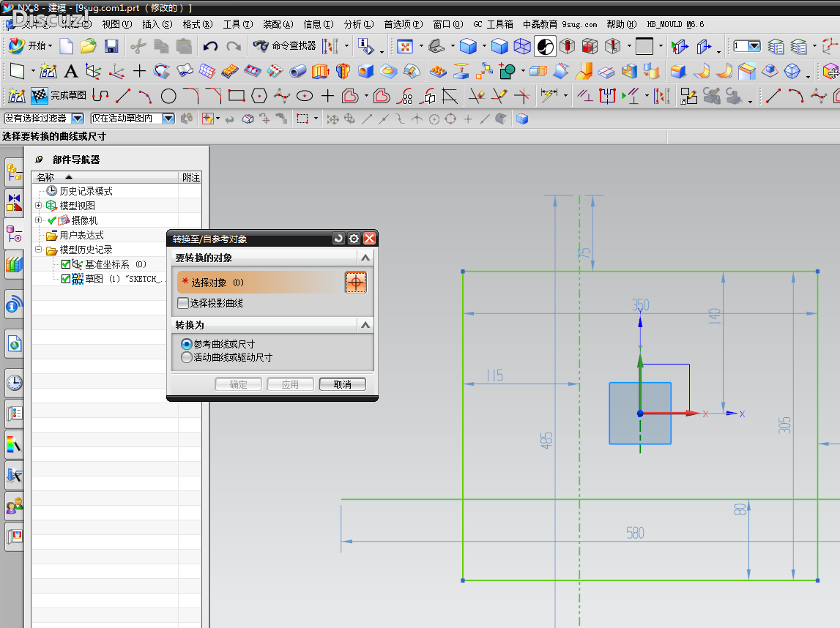Screen dimensions: 840x628
Task: Select the Profile sketch tool
Action: point(101,96)
